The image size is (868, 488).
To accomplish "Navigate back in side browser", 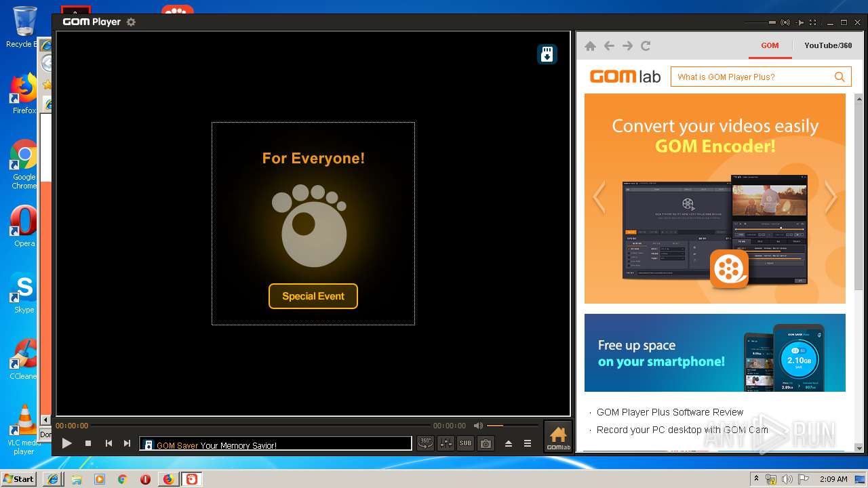I will (x=609, y=46).
